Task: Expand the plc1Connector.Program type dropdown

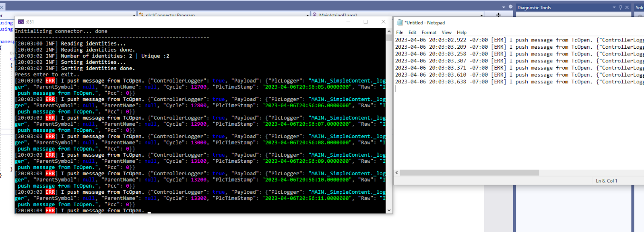Action: click(308, 15)
